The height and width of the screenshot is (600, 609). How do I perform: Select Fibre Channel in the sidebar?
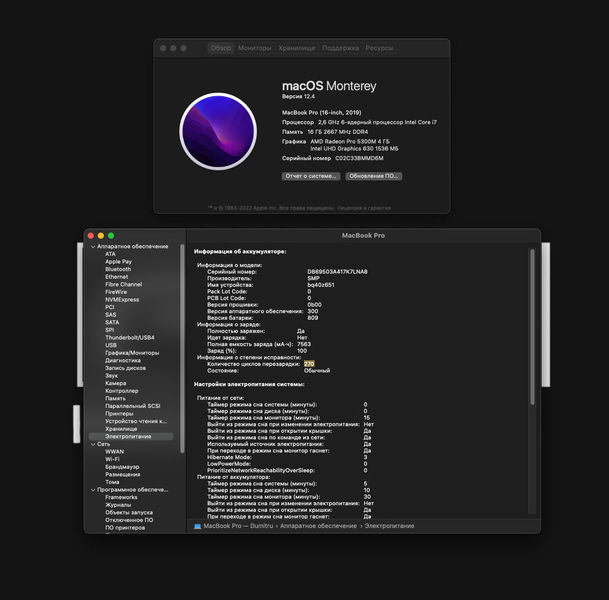tap(124, 284)
